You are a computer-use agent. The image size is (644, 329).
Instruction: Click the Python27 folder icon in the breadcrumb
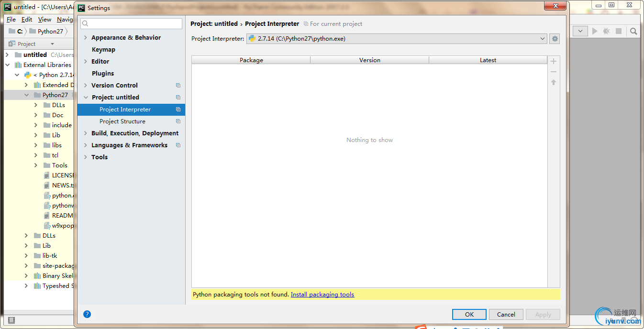point(33,31)
